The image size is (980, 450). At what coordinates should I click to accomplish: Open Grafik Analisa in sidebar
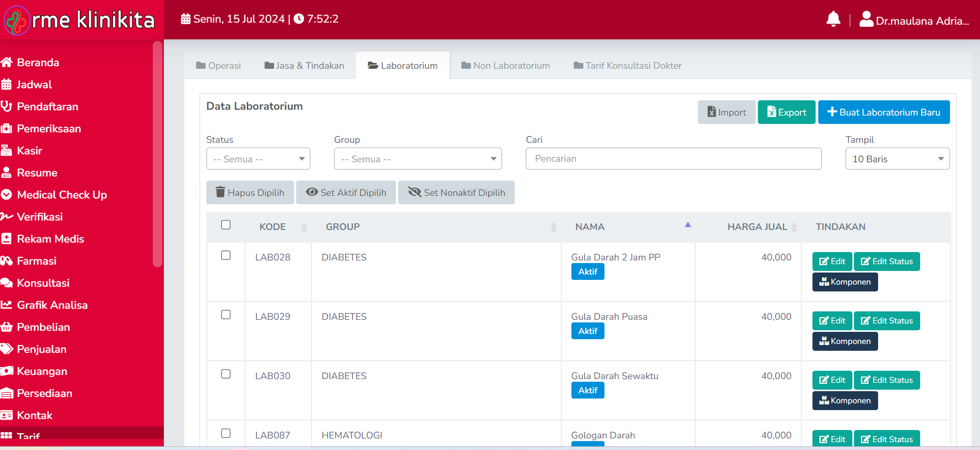52,305
